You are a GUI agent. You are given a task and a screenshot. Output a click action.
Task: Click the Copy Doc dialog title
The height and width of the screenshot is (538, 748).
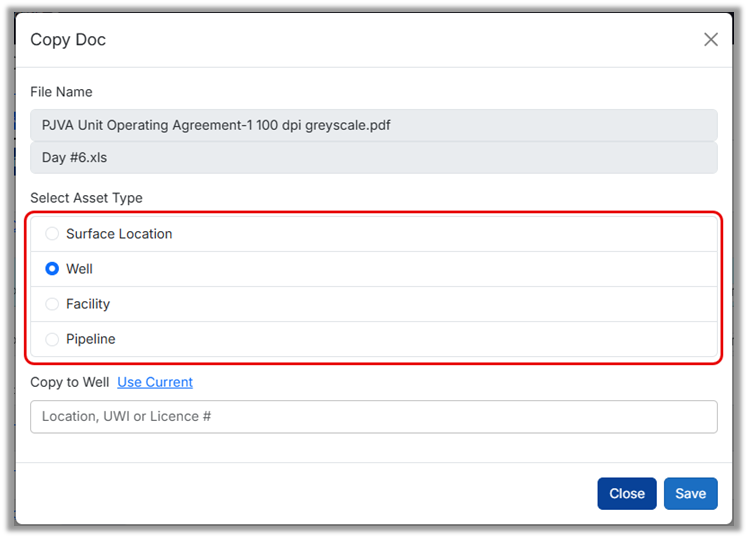(x=68, y=40)
